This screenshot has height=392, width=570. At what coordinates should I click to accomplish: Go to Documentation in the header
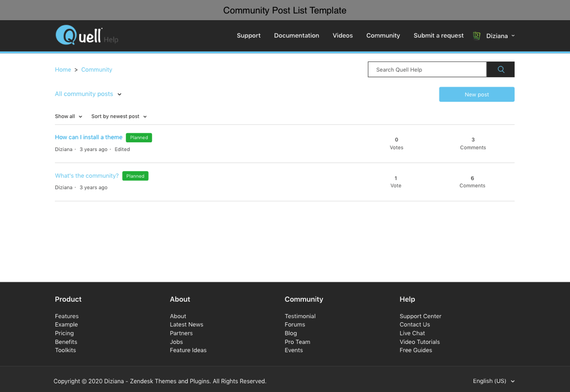(x=297, y=36)
